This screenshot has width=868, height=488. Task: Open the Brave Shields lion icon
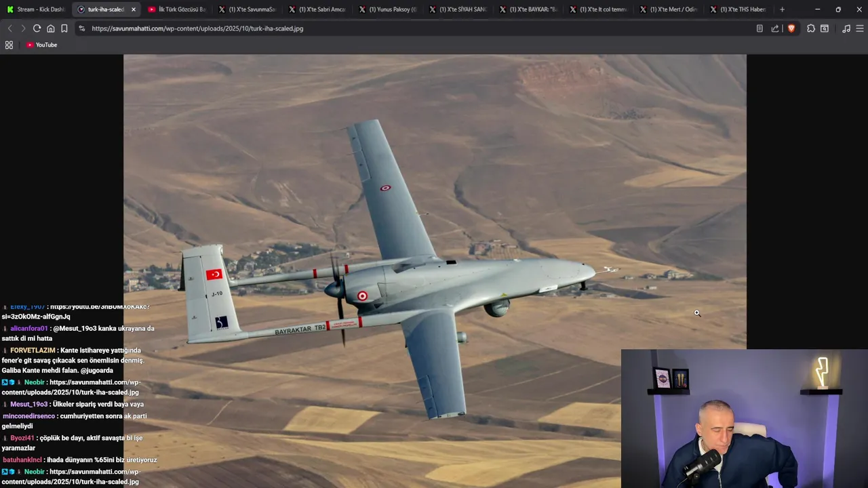(791, 28)
